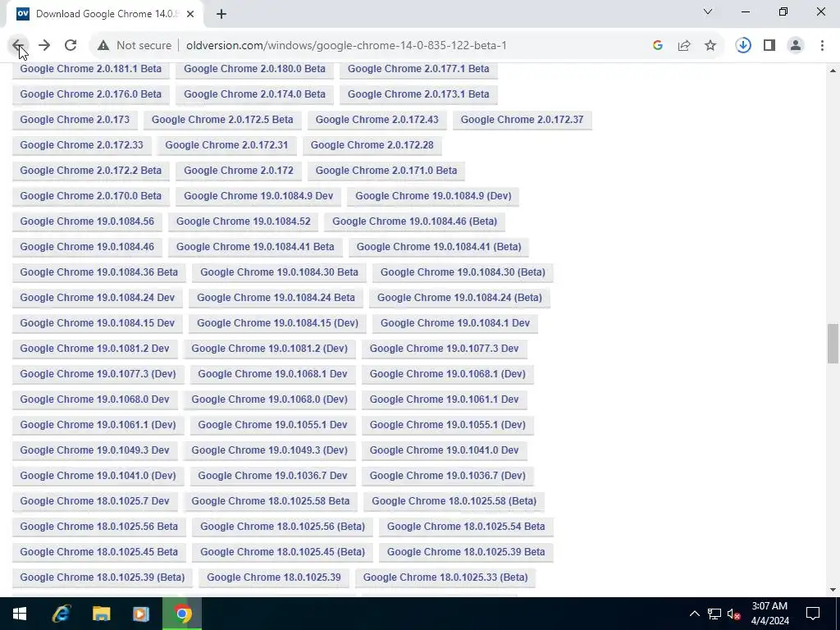The image size is (840, 630).
Task: Close the Download Google Chrome tab
Action: tap(190, 14)
